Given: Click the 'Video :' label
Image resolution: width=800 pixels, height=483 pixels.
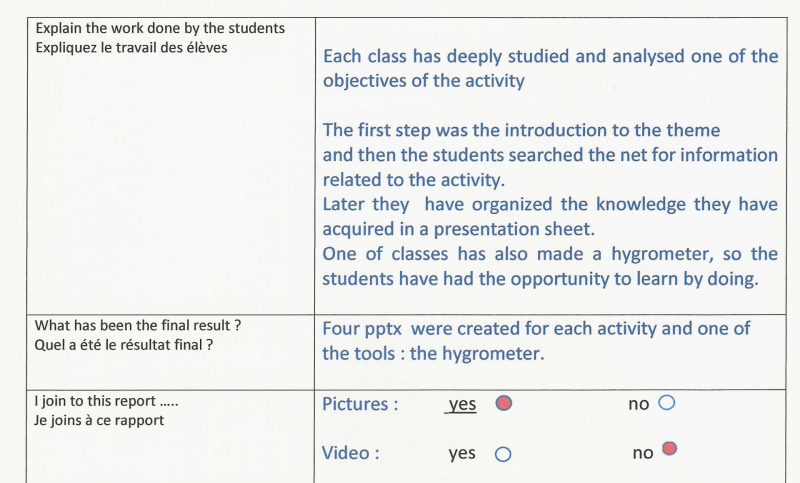Looking at the screenshot, I should tap(351, 453).
